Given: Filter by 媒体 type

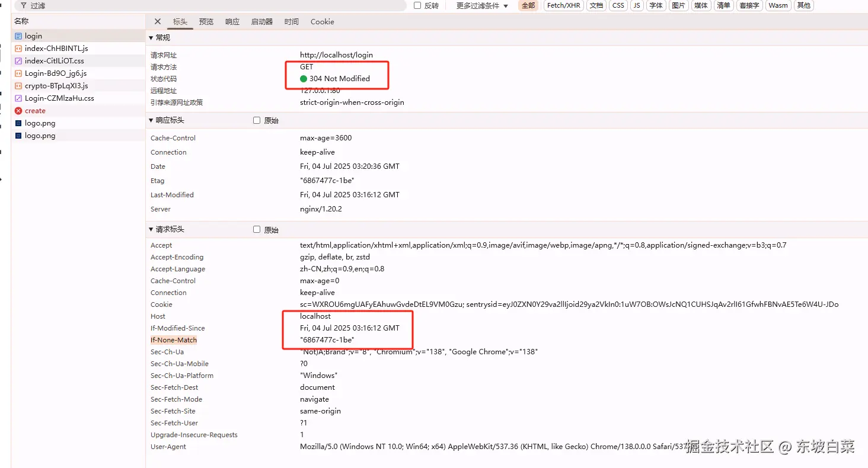Looking at the screenshot, I should coord(701,5).
